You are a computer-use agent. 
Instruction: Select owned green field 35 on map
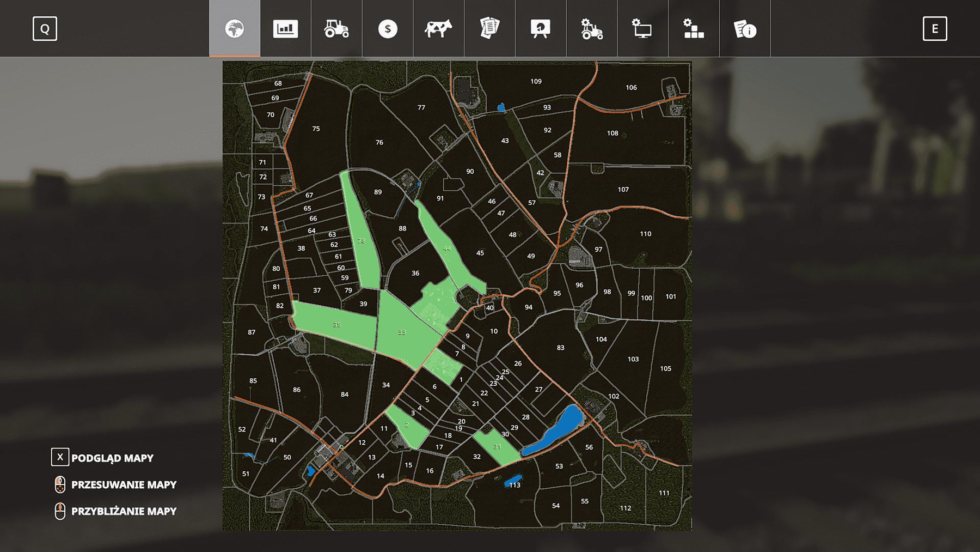point(336,325)
